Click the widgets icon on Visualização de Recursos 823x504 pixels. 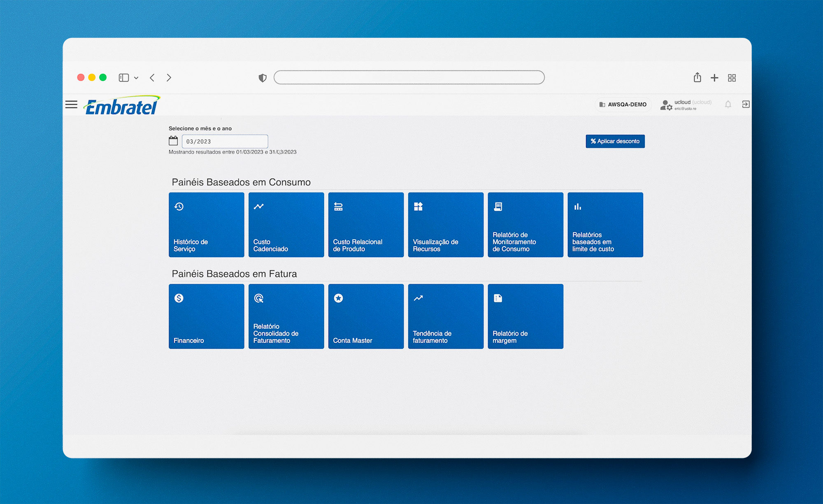(x=418, y=207)
